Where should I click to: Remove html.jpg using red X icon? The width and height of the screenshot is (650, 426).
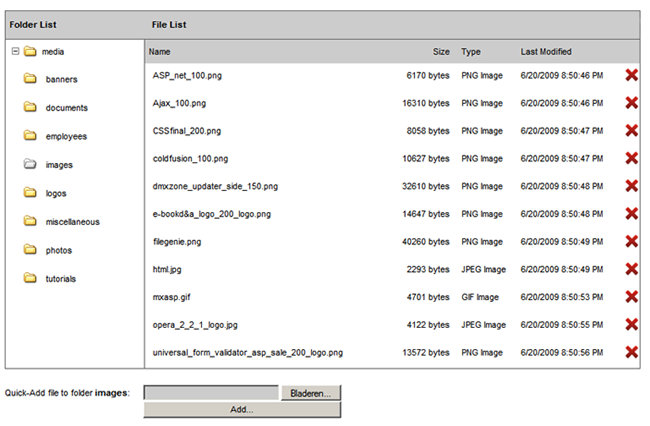(x=631, y=269)
